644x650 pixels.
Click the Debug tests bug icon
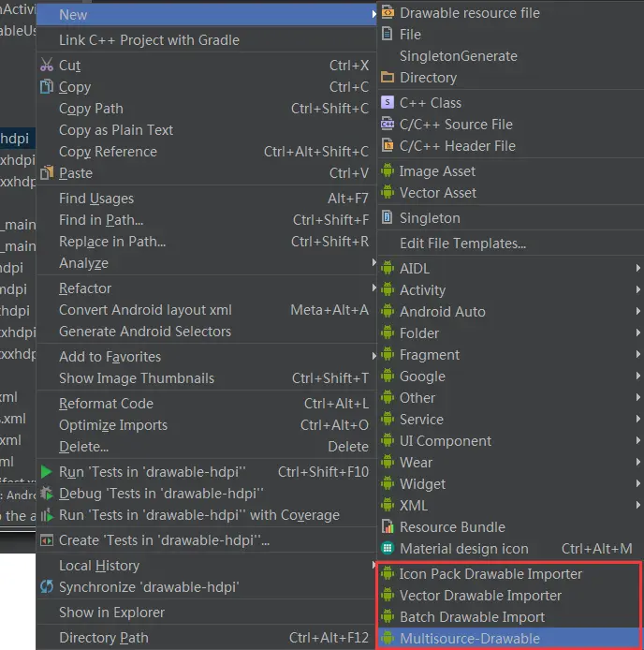(x=47, y=494)
